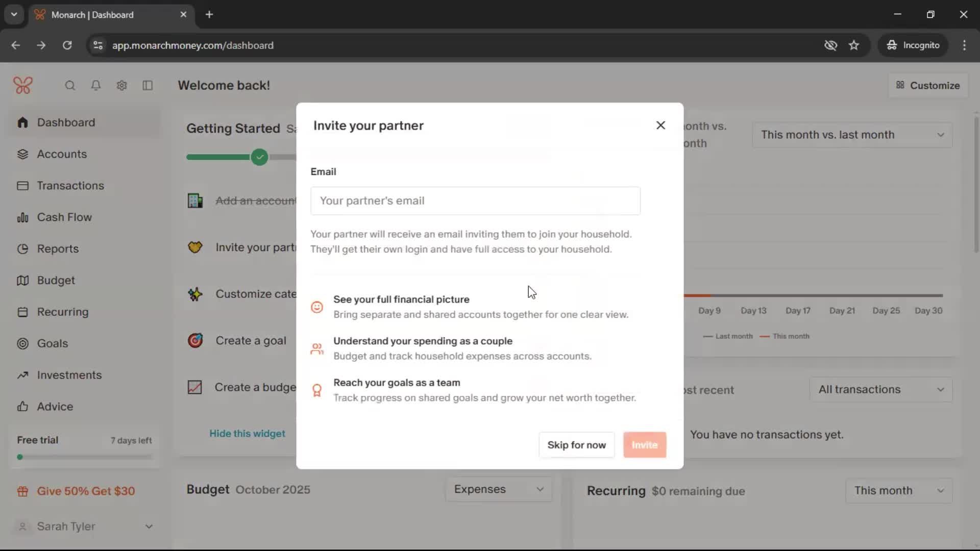This screenshot has height=551, width=980.
Task: Click the gift icon beside Give 50%
Action: [x=22, y=491]
